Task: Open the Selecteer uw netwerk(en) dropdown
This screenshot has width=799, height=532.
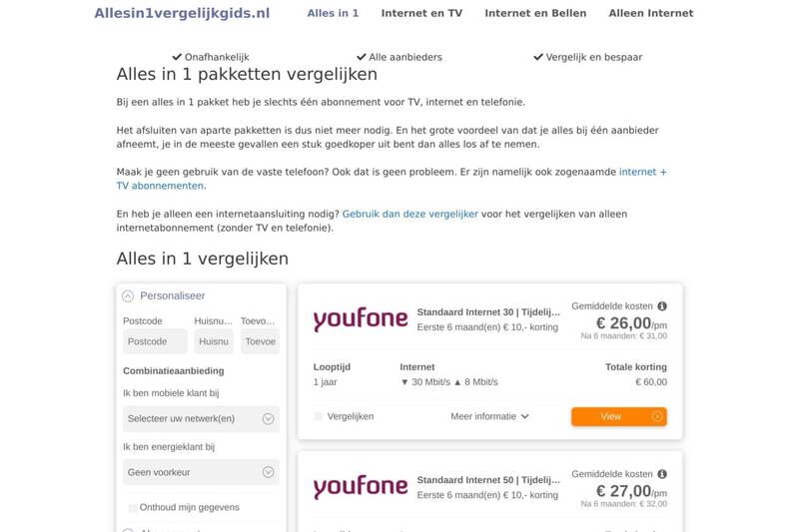Action: coord(201,419)
